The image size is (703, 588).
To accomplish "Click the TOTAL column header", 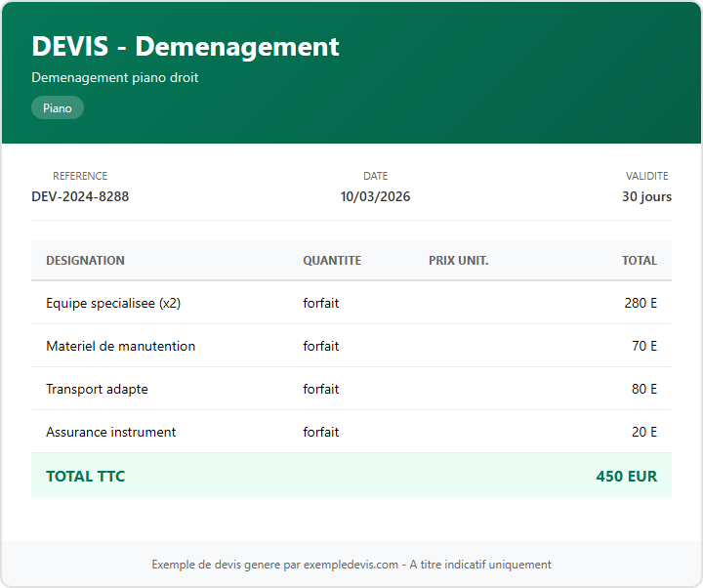I will pos(640,261).
